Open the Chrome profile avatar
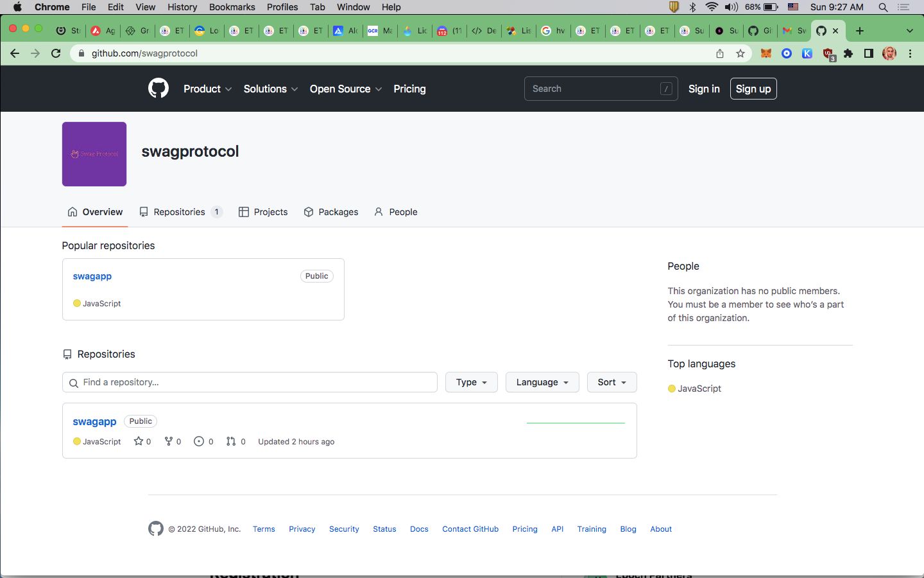The width and height of the screenshot is (924, 578). [x=889, y=53]
